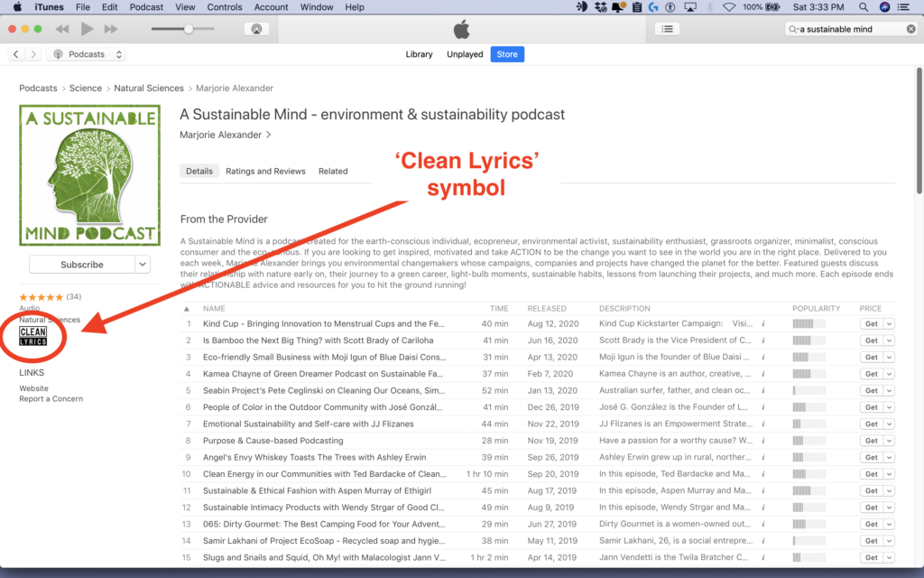This screenshot has height=578, width=924.
Task: Adjust the volume slider
Action: click(x=188, y=29)
